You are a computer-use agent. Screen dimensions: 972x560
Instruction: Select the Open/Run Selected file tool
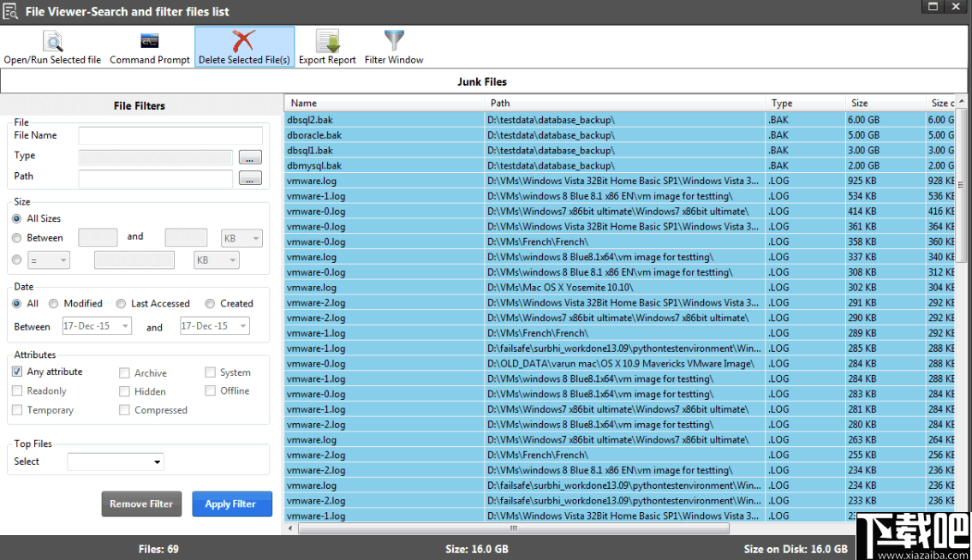[x=52, y=46]
